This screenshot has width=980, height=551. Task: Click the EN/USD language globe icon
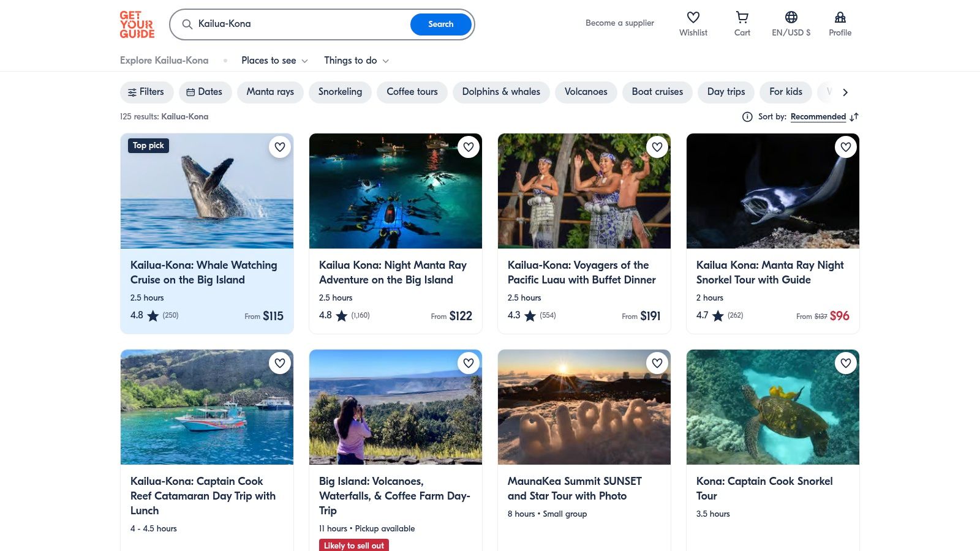791,17
